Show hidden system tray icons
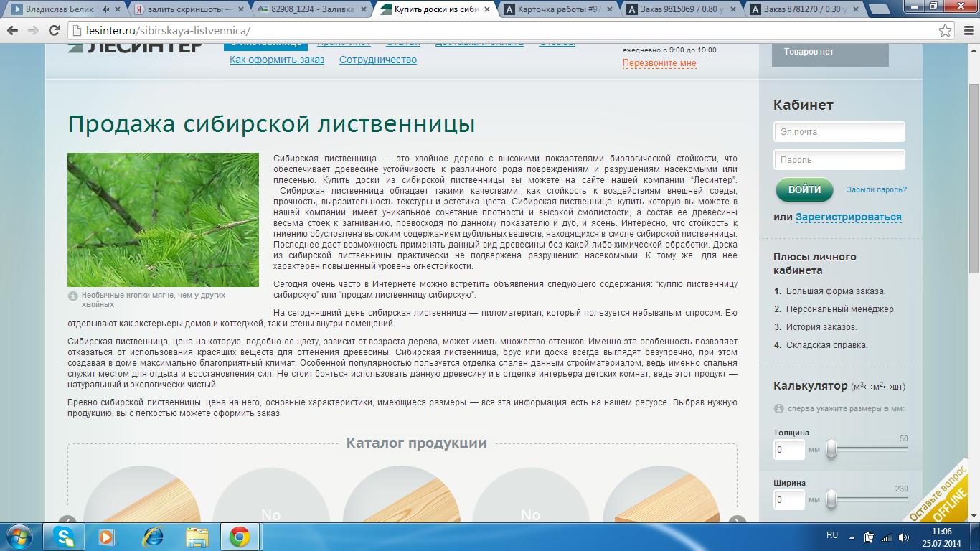Viewport: 980px width, 551px height. pyautogui.click(x=853, y=537)
